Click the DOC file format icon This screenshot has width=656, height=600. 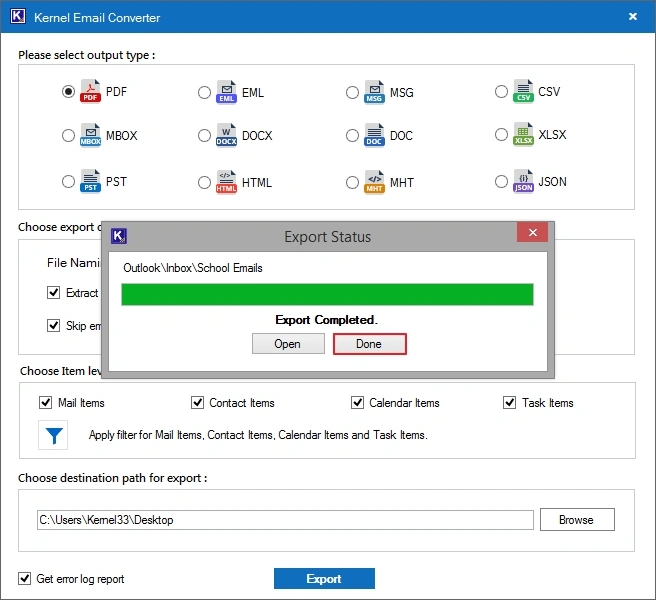374,135
